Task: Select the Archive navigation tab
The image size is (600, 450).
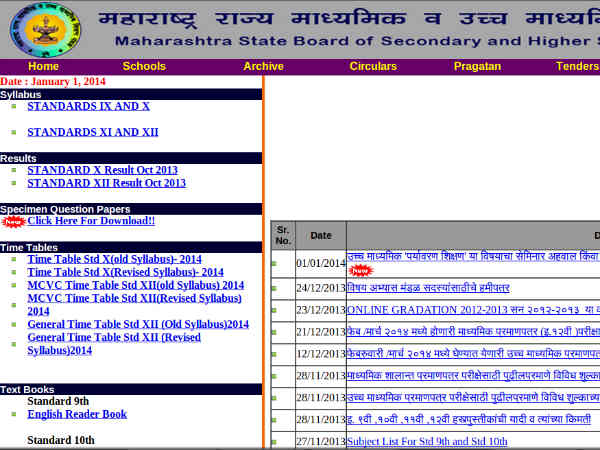Action: 263,66
